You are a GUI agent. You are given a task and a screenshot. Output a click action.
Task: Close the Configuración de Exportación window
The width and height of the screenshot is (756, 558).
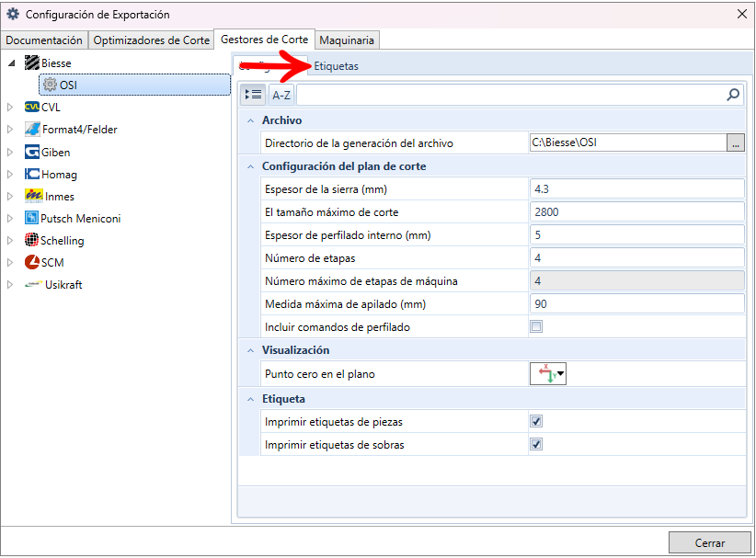point(742,14)
